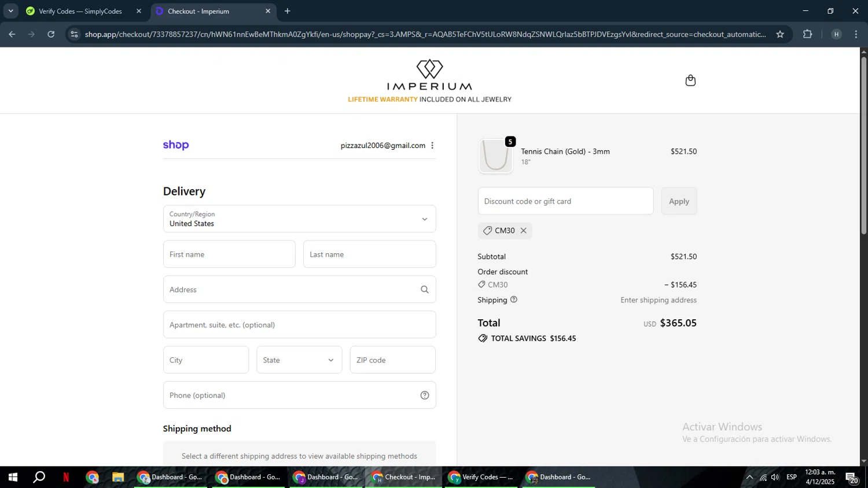Image resolution: width=868 pixels, height=488 pixels.
Task: Click the browser address bar URL
Action: (x=425, y=34)
